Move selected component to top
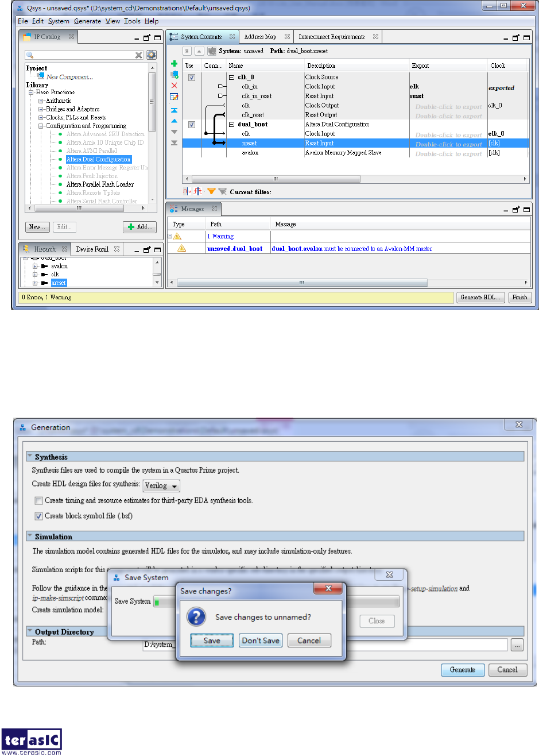This screenshot has width=539, height=756. (175, 110)
